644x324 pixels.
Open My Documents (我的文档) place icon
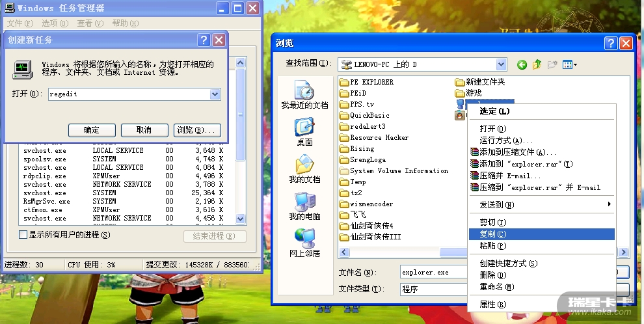(304, 169)
